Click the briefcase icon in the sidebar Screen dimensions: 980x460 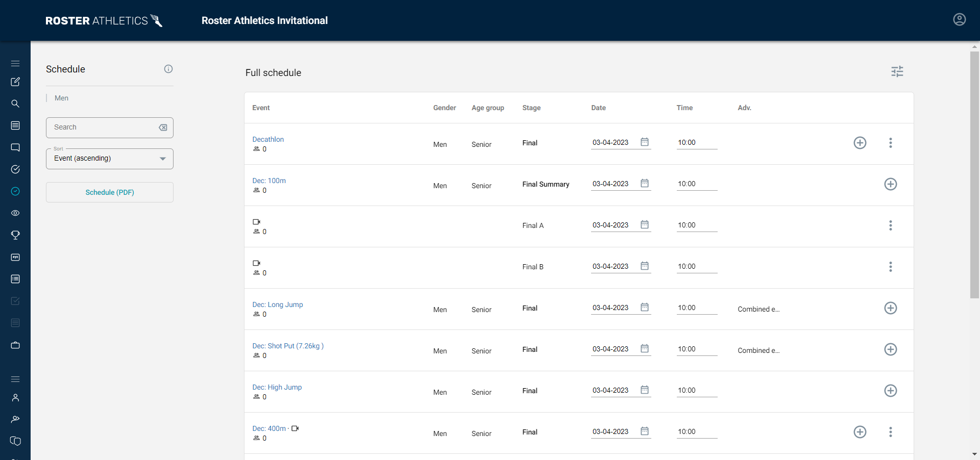(x=15, y=345)
